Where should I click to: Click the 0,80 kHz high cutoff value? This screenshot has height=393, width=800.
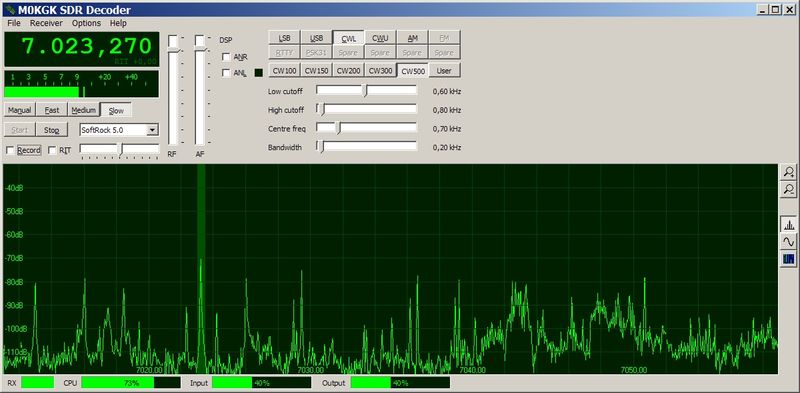[446, 110]
